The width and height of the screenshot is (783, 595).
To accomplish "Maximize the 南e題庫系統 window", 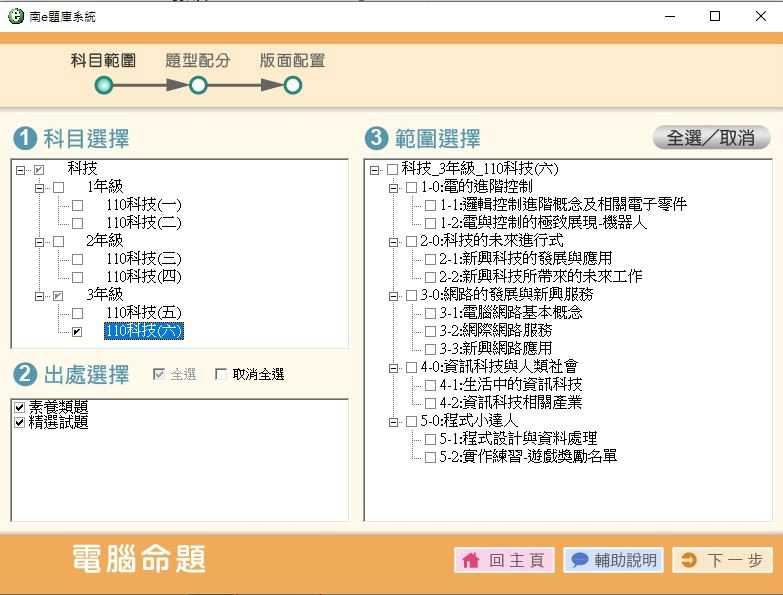I will (x=715, y=16).
